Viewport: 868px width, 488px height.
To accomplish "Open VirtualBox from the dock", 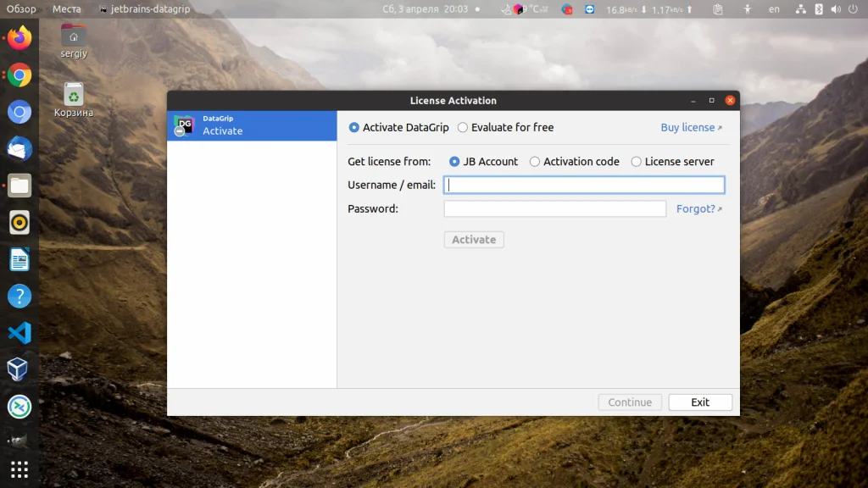I will tap(19, 369).
